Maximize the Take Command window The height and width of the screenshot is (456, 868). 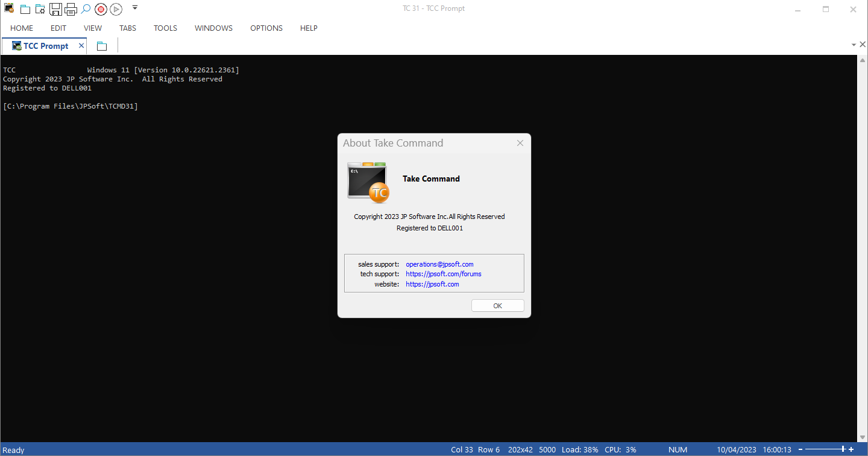point(826,9)
